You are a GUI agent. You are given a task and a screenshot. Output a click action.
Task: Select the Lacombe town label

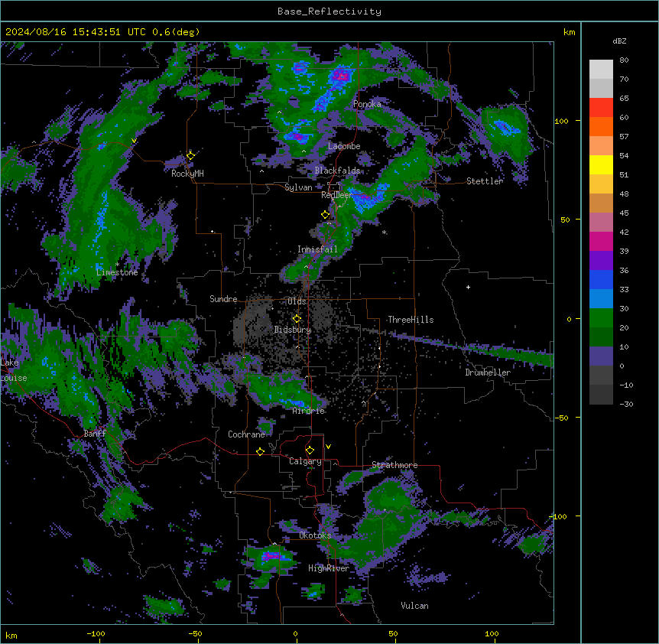[344, 146]
